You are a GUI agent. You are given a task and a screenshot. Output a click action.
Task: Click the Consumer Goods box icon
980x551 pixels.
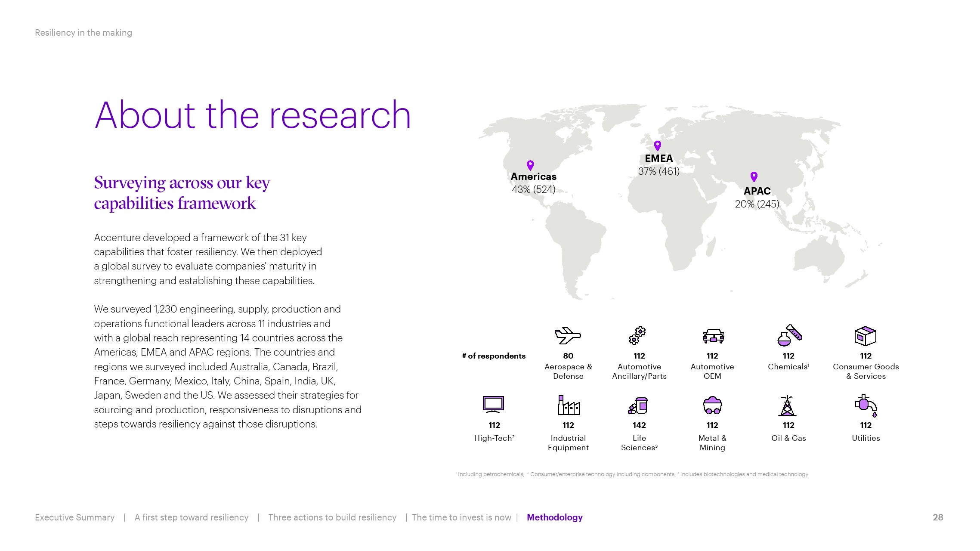click(865, 336)
